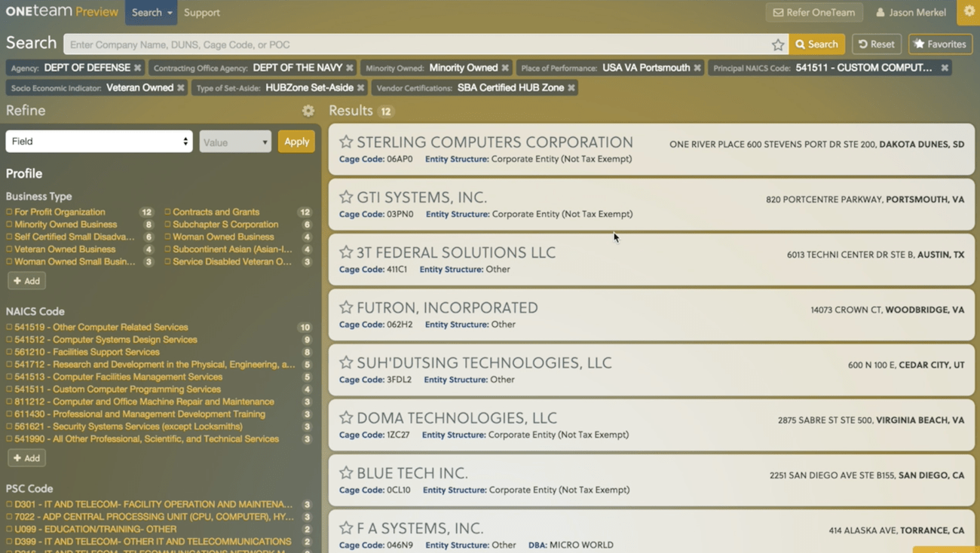Screen dimensions: 980x553
Task: Open the Support menu item
Action: point(202,12)
